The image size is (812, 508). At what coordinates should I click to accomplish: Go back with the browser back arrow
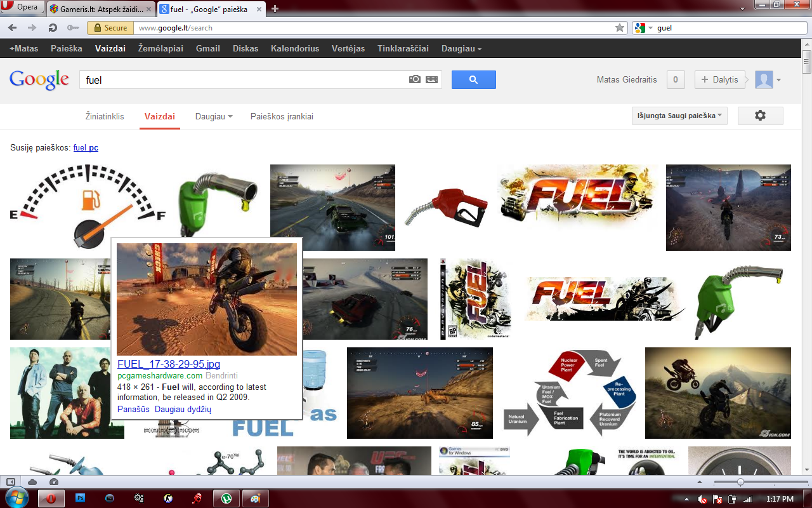tap(13, 28)
